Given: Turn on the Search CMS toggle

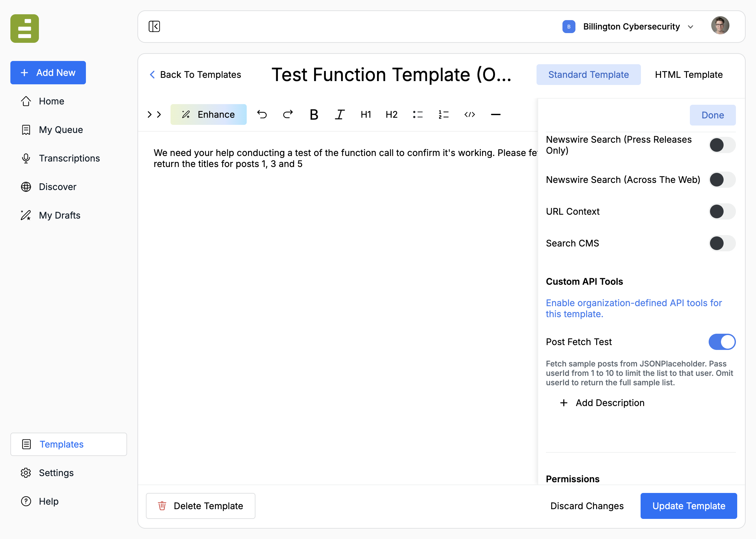Looking at the screenshot, I should pyautogui.click(x=722, y=243).
